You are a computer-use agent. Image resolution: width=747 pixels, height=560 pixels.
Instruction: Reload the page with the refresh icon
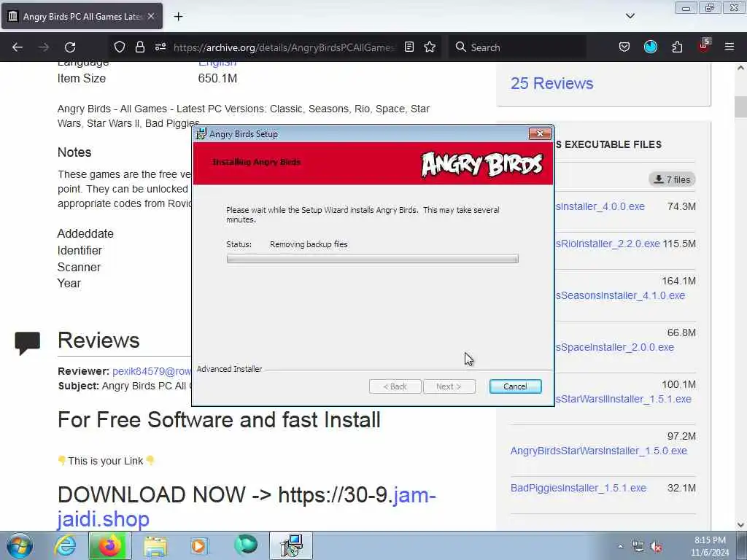[70, 47]
